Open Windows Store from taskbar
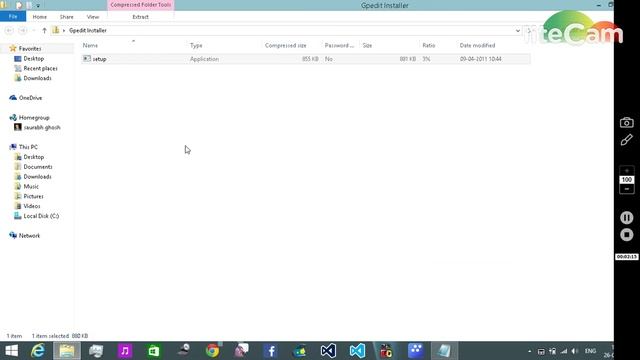 coord(154,351)
